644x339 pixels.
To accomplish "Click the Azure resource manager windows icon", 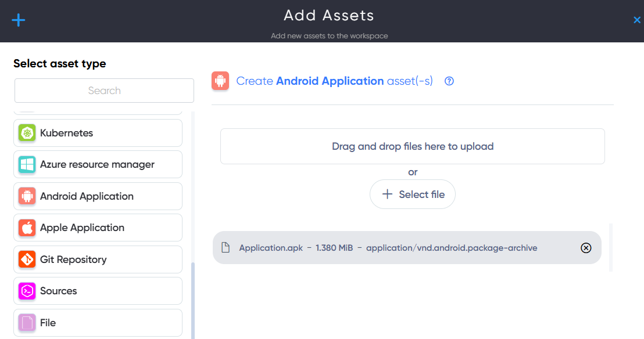I will (27, 165).
